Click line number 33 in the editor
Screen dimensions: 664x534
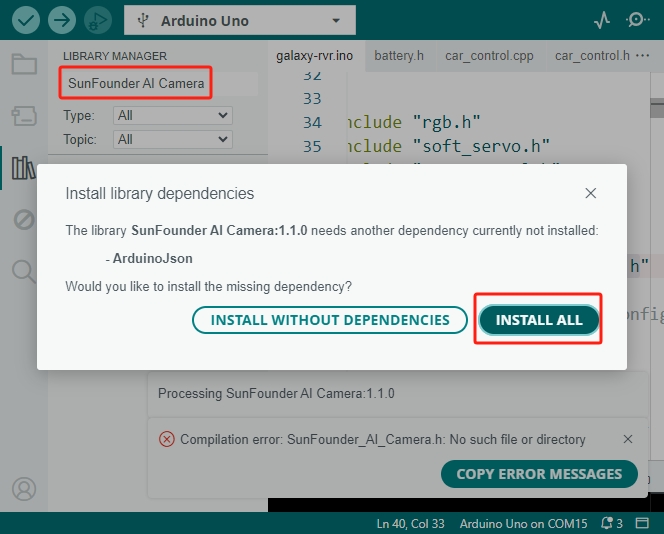click(312, 98)
